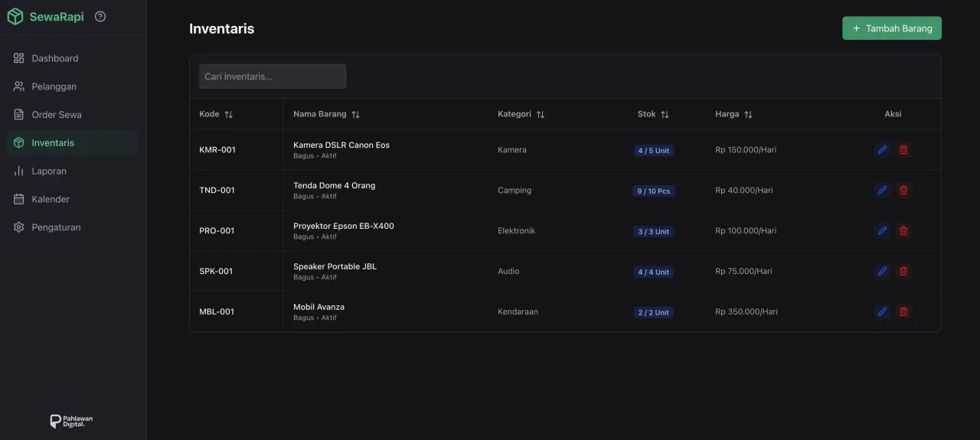Click the Rp 75.000/Hari price

(743, 271)
